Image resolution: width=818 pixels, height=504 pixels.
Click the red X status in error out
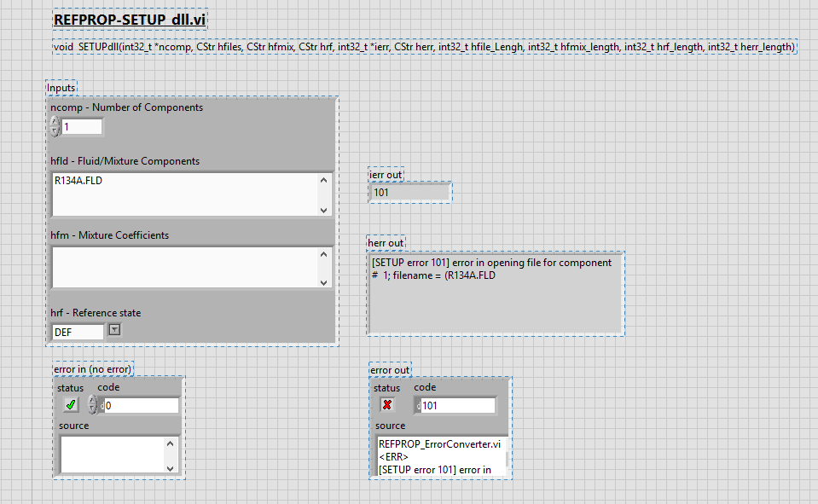pyautogui.click(x=387, y=404)
